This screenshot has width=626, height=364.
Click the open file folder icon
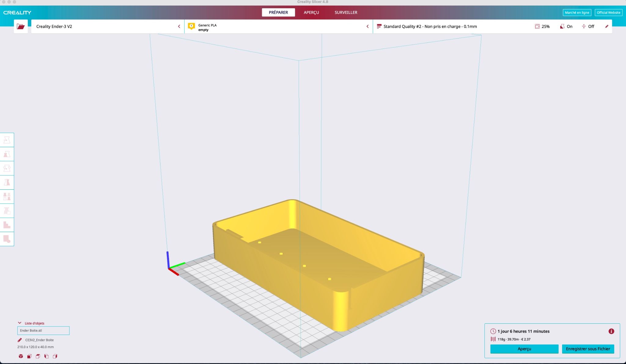(20, 27)
